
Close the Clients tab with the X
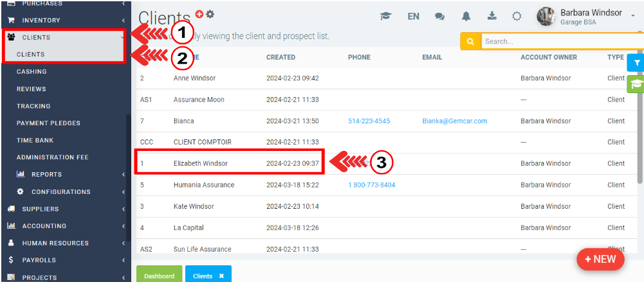tap(221, 276)
